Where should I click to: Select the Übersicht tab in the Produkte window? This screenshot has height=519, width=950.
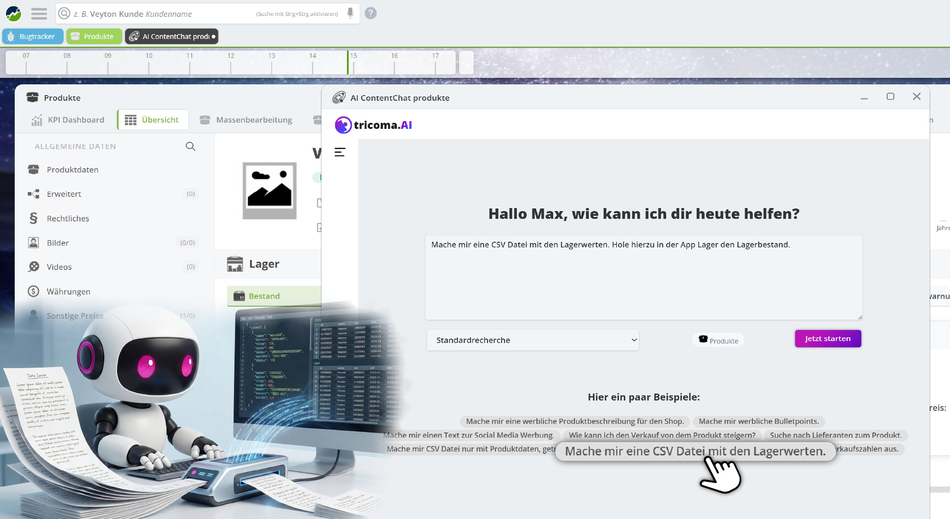[153, 120]
